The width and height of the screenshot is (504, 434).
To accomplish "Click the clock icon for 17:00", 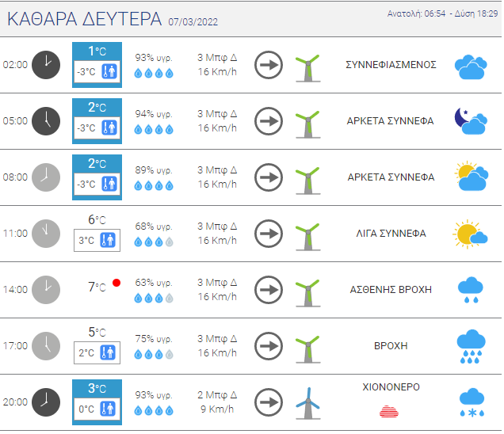I will coord(45,345).
